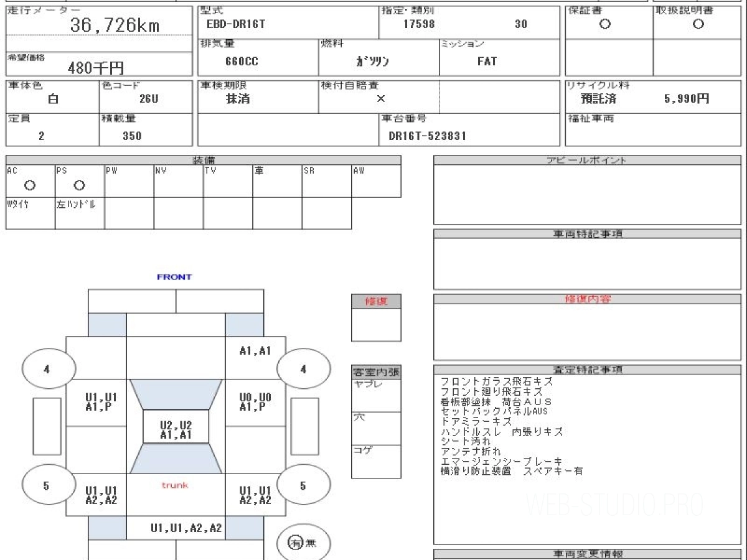Image resolution: width=747 pixels, height=560 pixels.
Task: Select the color code 26U
Action: click(x=149, y=99)
